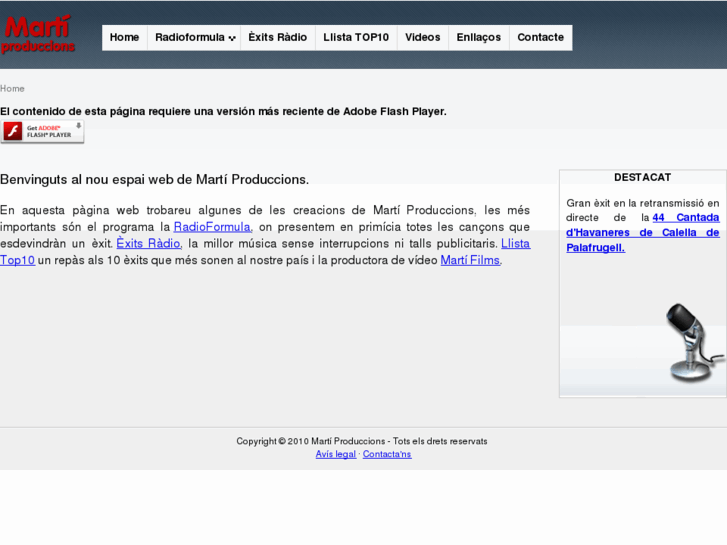
Task: Click the Martí Produccions logo
Action: click(x=38, y=35)
